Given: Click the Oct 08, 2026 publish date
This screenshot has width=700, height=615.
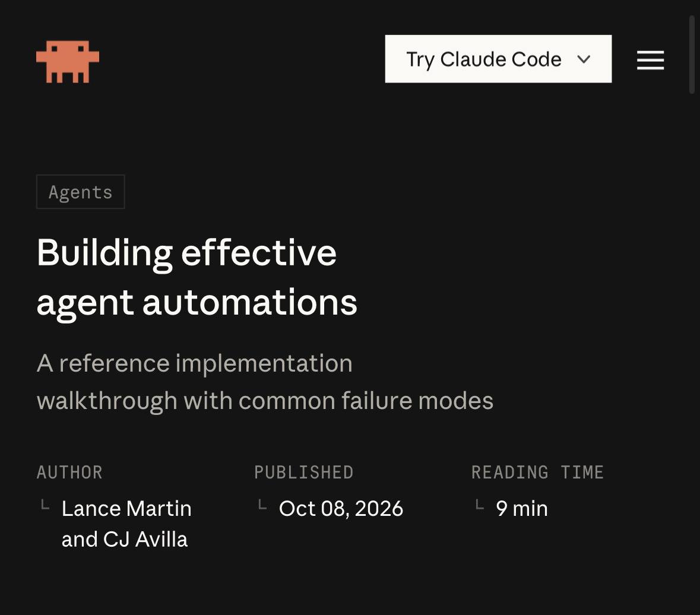Looking at the screenshot, I should click(341, 508).
